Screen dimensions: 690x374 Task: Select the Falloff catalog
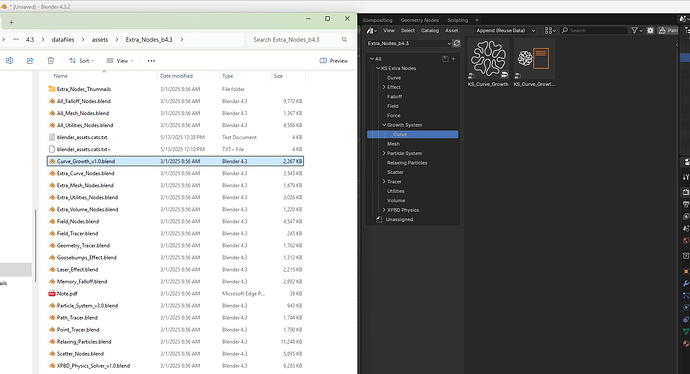coord(394,96)
